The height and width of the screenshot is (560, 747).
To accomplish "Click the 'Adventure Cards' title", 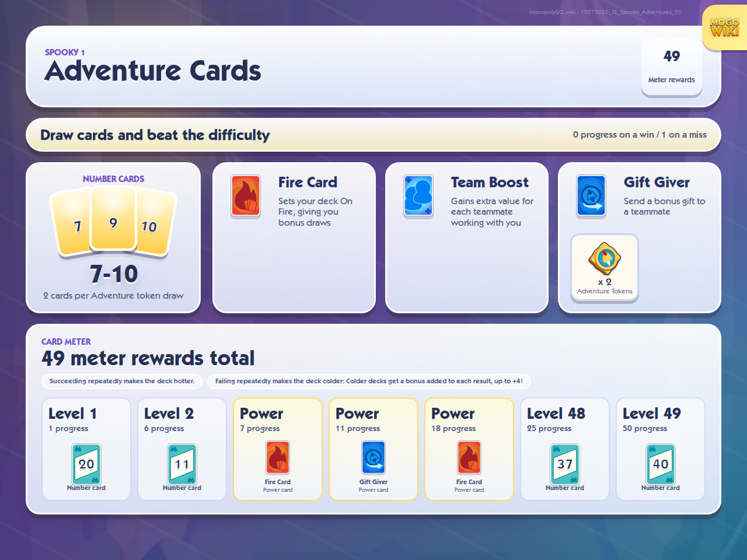I will 153,71.
